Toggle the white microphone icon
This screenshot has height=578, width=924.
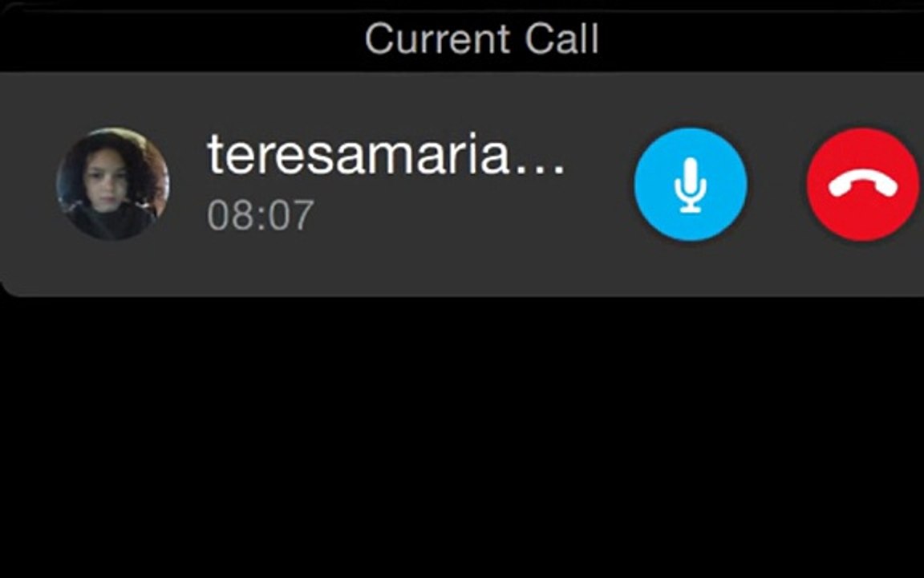point(691,185)
